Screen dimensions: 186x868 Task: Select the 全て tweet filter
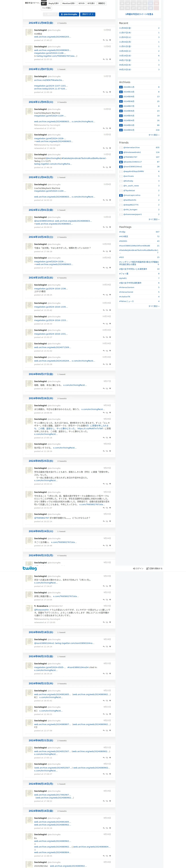point(44,3)
